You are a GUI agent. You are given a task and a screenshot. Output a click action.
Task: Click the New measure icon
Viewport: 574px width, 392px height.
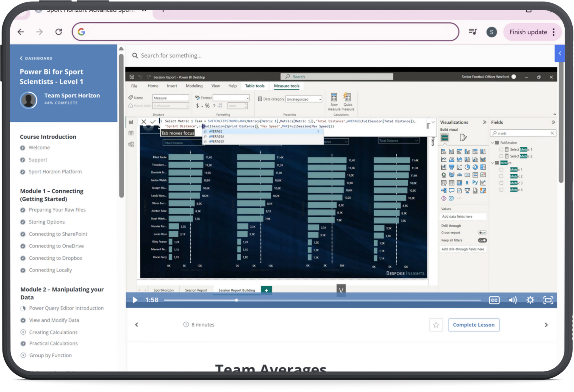[334, 97]
